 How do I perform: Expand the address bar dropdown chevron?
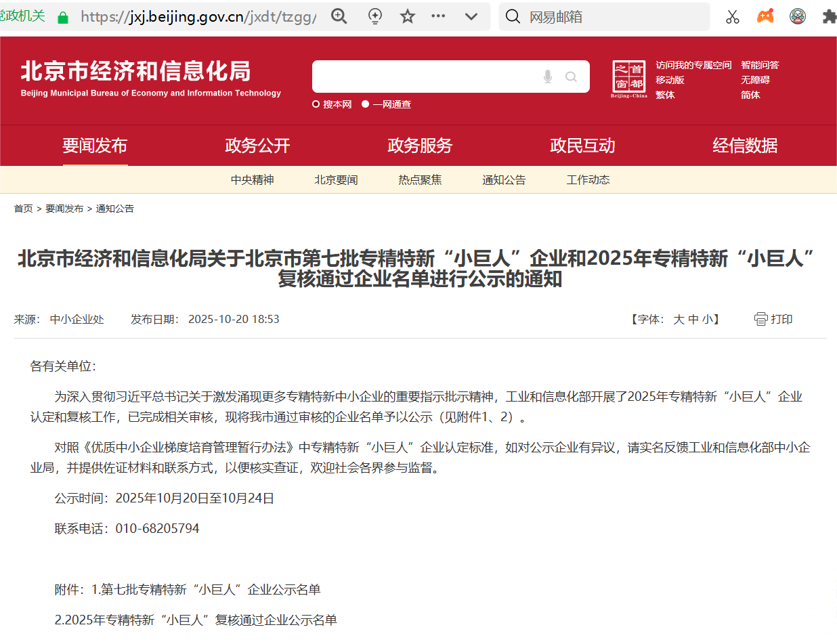coord(471,17)
